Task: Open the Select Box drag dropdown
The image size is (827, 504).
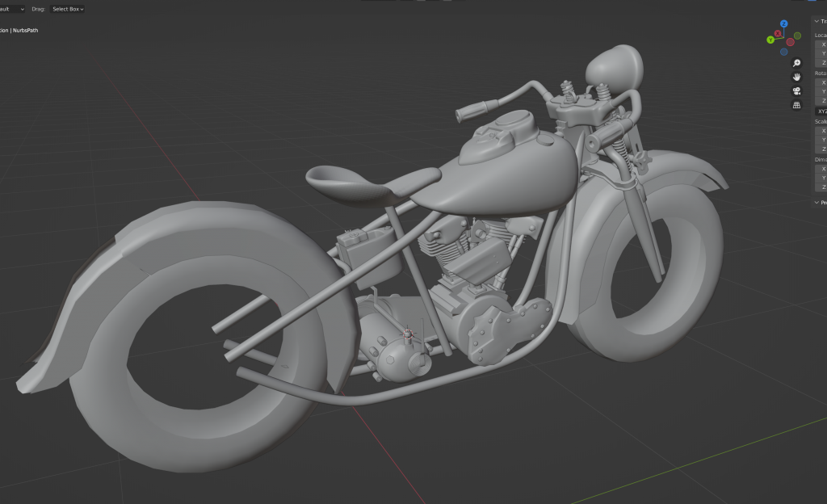Action: click(68, 9)
